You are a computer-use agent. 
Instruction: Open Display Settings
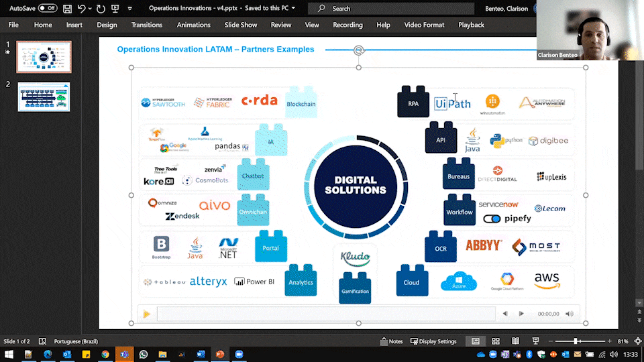coord(433,341)
